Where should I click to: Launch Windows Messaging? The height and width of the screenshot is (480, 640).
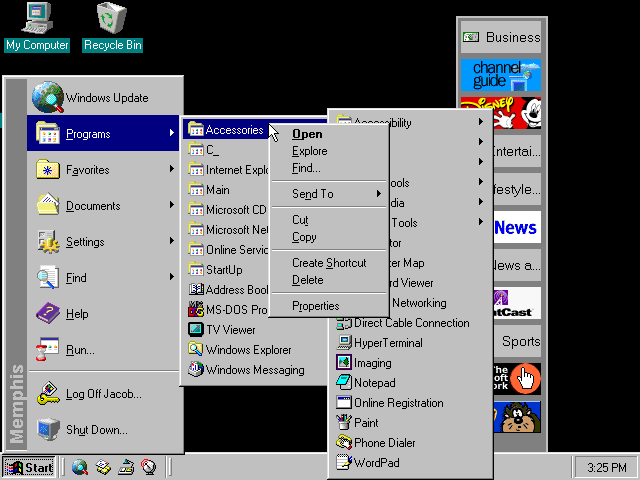coord(255,370)
